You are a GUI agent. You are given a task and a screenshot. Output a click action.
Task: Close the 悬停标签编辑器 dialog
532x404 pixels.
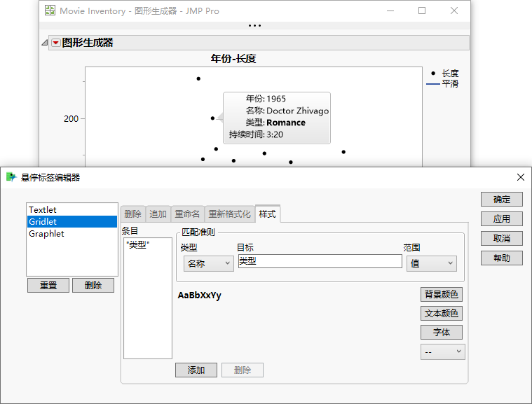[x=520, y=177]
